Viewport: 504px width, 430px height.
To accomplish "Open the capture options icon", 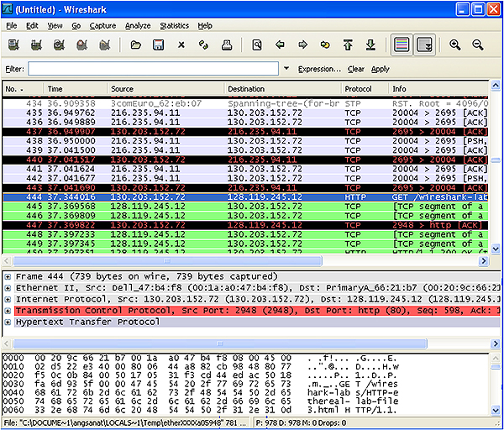I will tap(36, 45).
